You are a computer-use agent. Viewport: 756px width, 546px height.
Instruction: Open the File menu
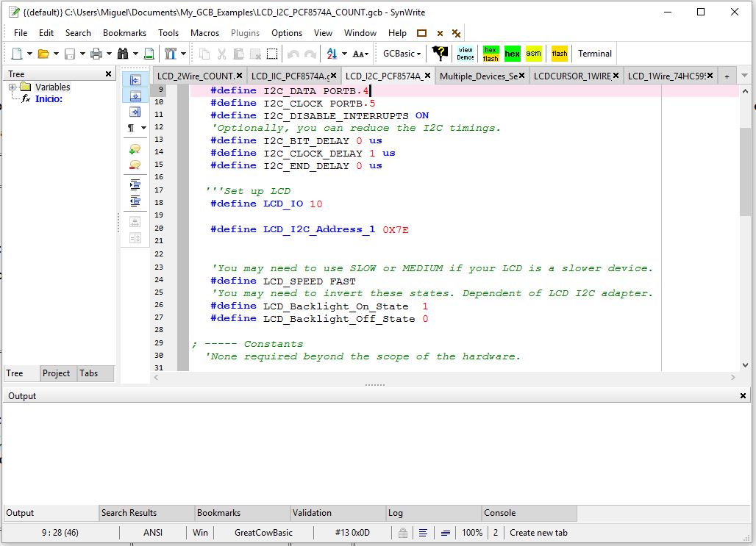pyautogui.click(x=21, y=33)
